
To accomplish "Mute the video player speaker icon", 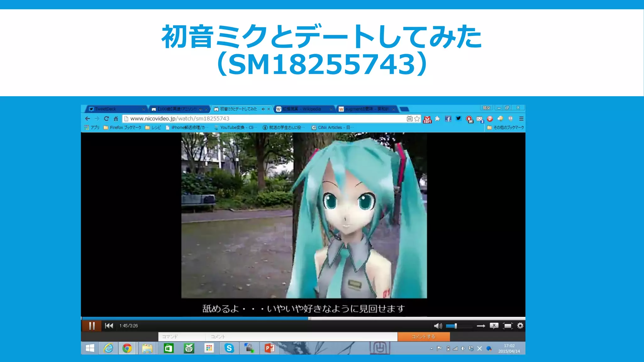I will click(x=438, y=326).
